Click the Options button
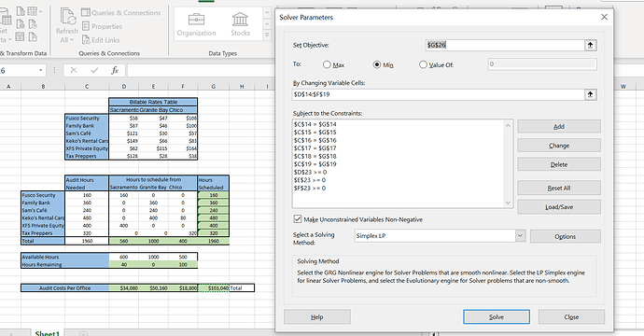644x336 pixels. click(x=566, y=236)
